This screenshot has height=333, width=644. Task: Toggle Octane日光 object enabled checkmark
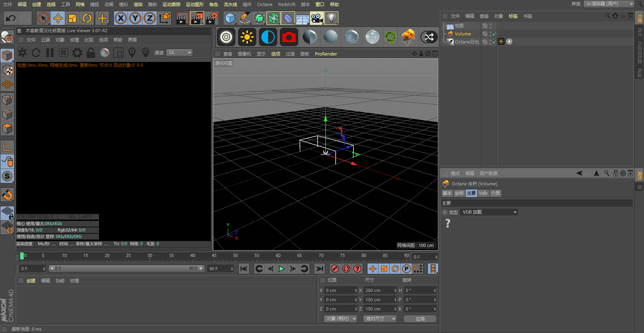pyautogui.click(x=494, y=42)
